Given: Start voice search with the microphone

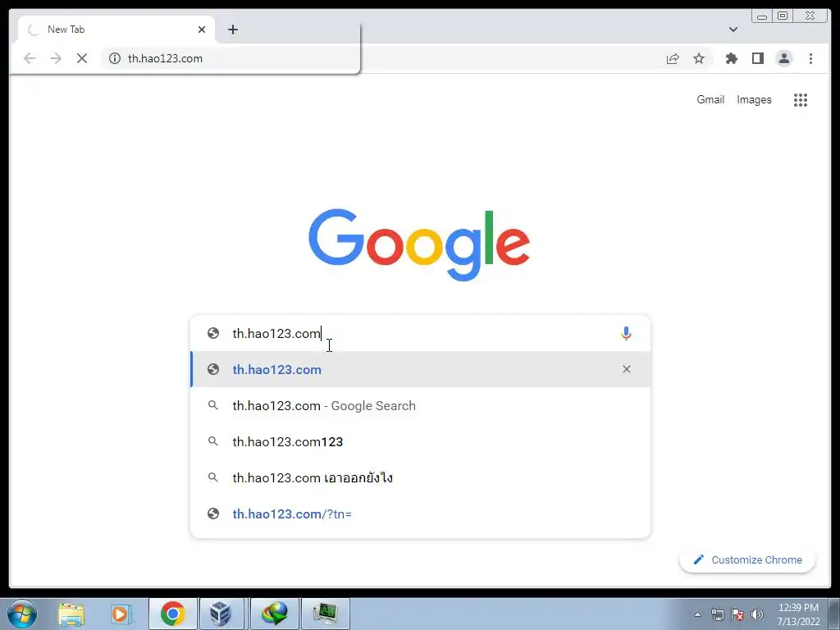Looking at the screenshot, I should click(x=626, y=333).
